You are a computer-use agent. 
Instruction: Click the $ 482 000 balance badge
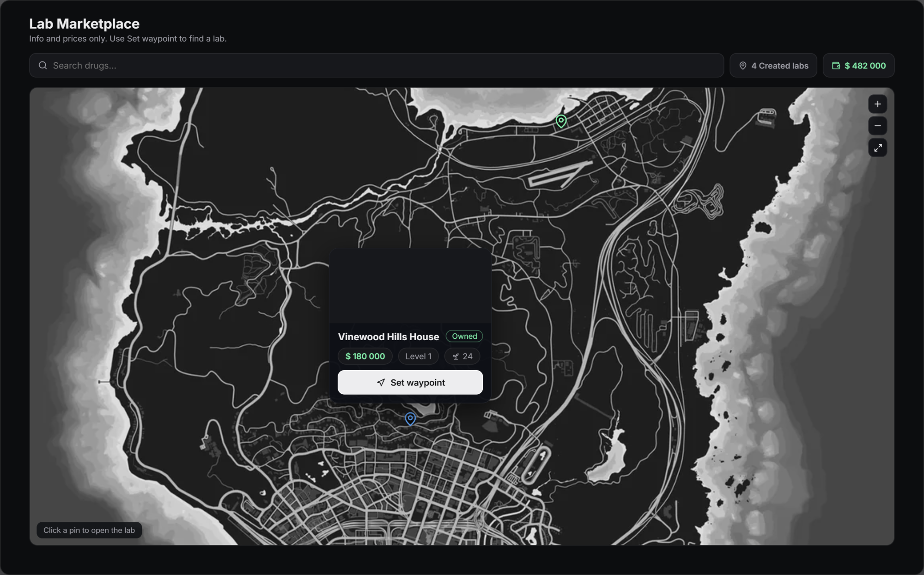click(858, 66)
